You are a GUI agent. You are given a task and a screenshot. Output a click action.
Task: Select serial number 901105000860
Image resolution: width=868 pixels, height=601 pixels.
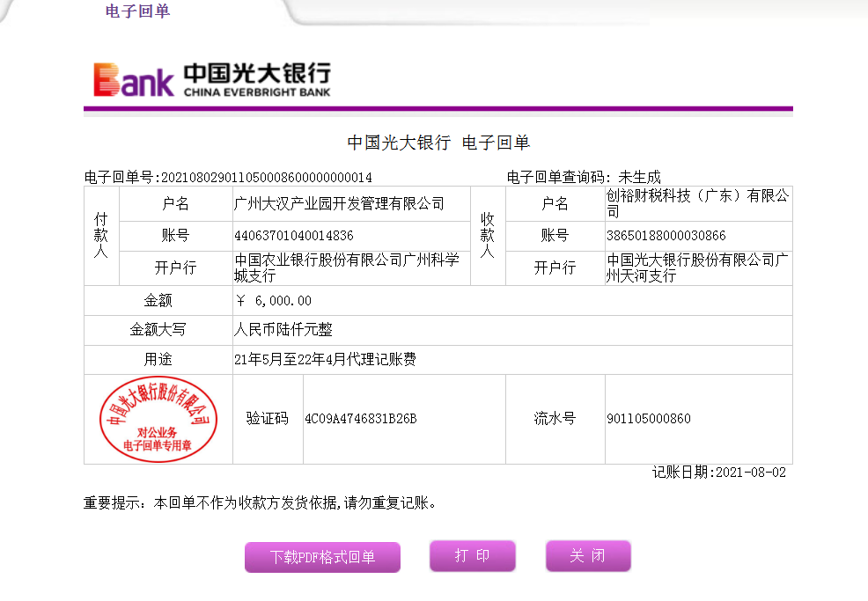648,419
